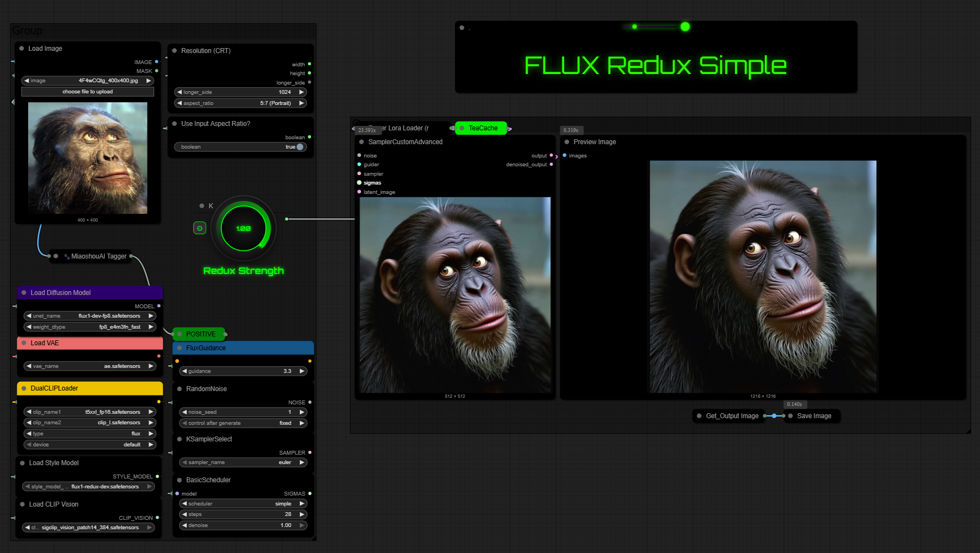Screen dimensions: 980x553
Task: Increment noise_seed with the right arrow
Action: (302, 412)
